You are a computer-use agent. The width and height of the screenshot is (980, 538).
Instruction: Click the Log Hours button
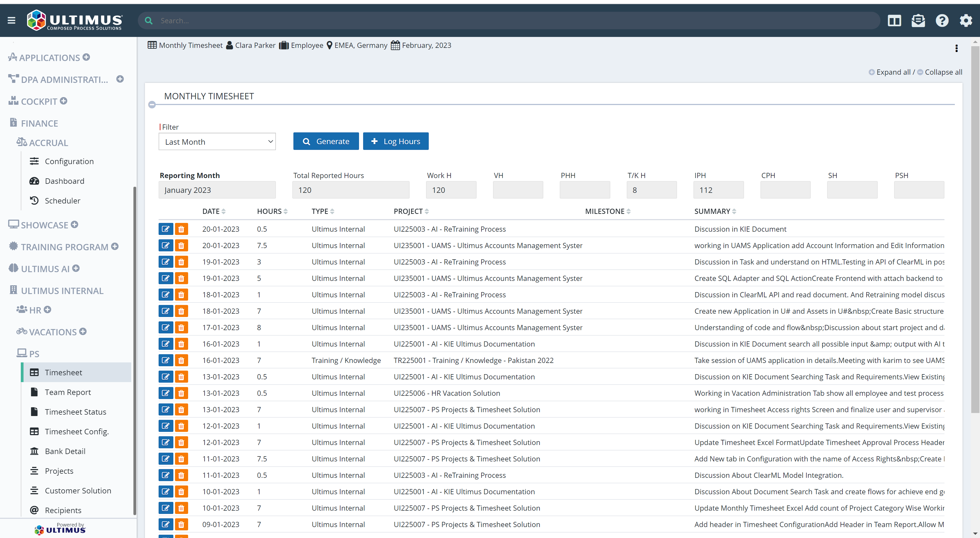click(396, 141)
